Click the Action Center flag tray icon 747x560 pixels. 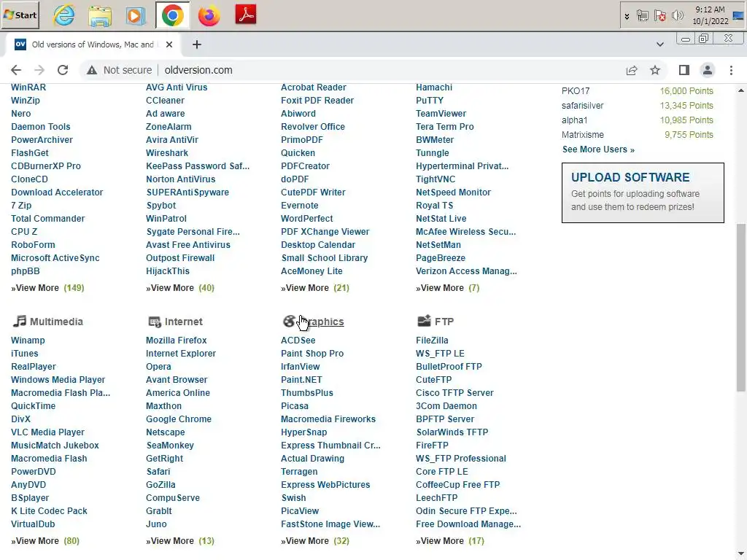pos(659,16)
